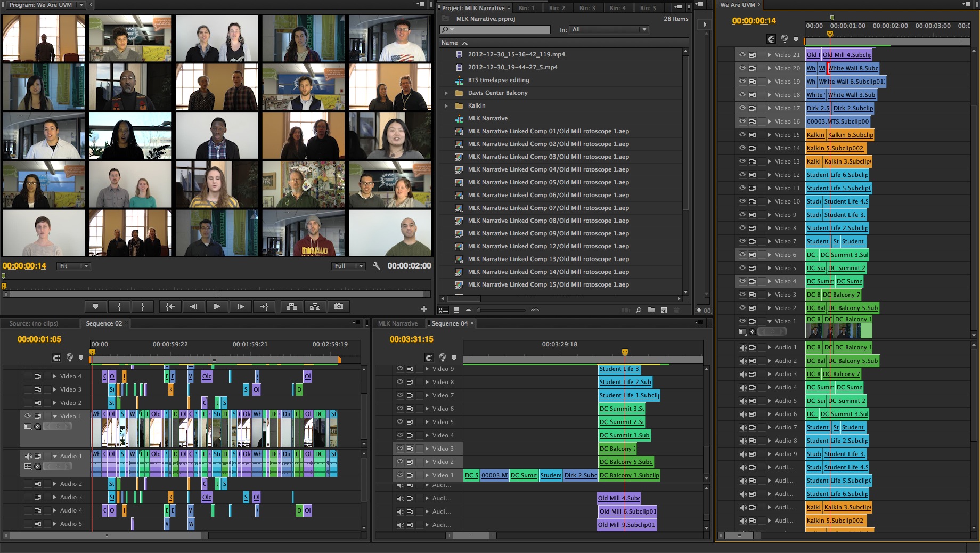This screenshot has height=553, width=980.
Task: Click the Mark In bracket button
Action: coord(119,306)
